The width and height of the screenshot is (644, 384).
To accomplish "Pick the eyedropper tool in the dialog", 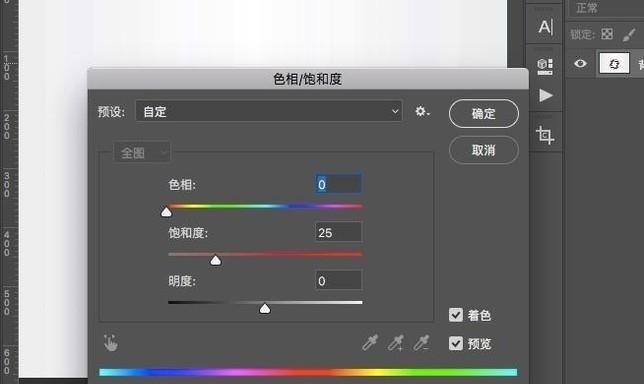I will click(x=370, y=343).
